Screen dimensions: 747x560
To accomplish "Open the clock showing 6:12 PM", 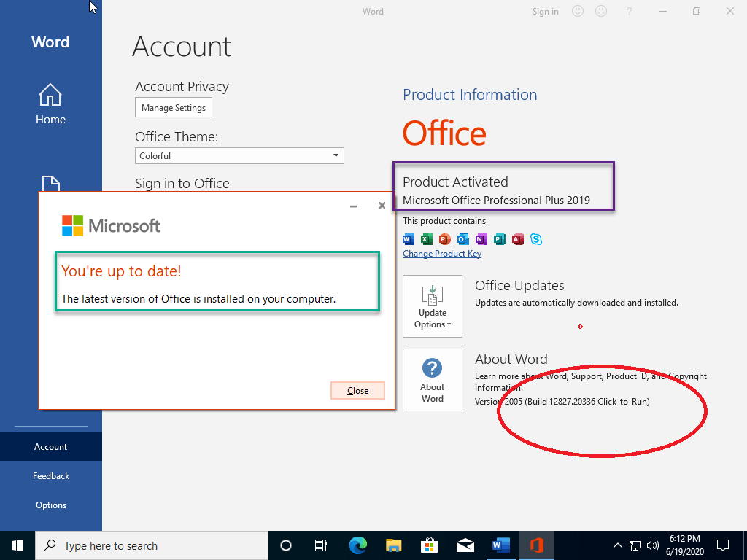I will pos(684,545).
